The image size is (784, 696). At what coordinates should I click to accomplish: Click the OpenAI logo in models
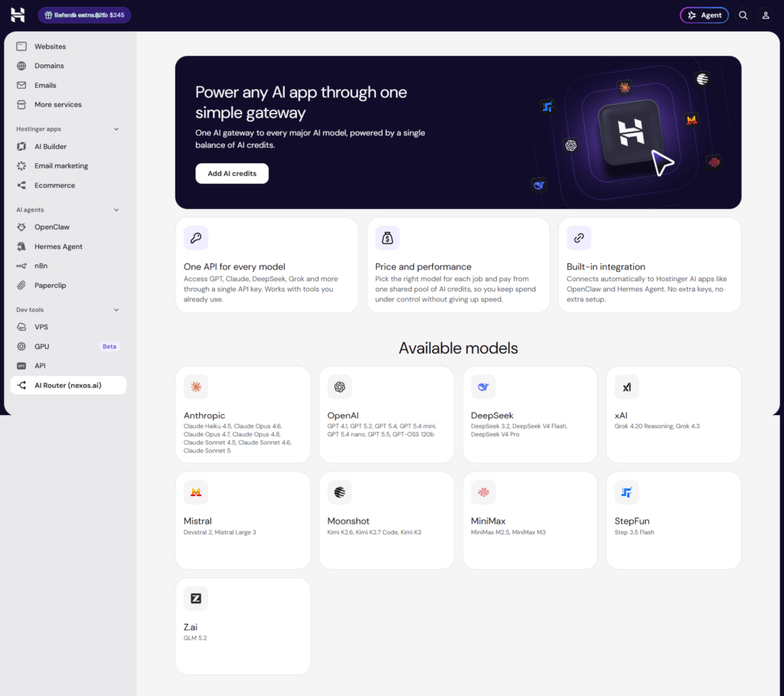pyautogui.click(x=339, y=387)
